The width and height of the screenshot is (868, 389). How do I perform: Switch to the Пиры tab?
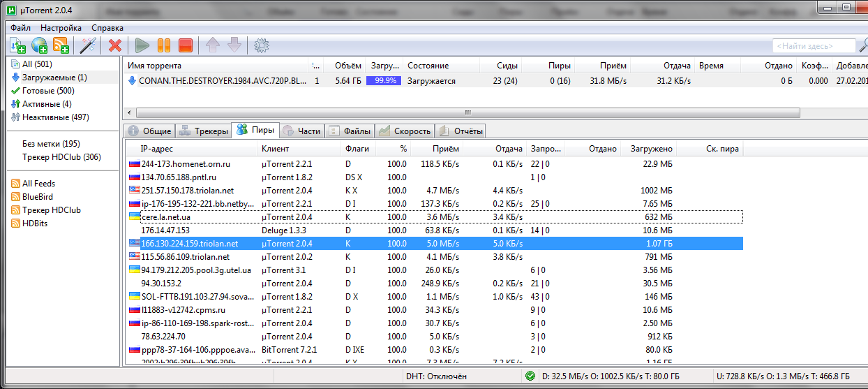[x=255, y=130]
